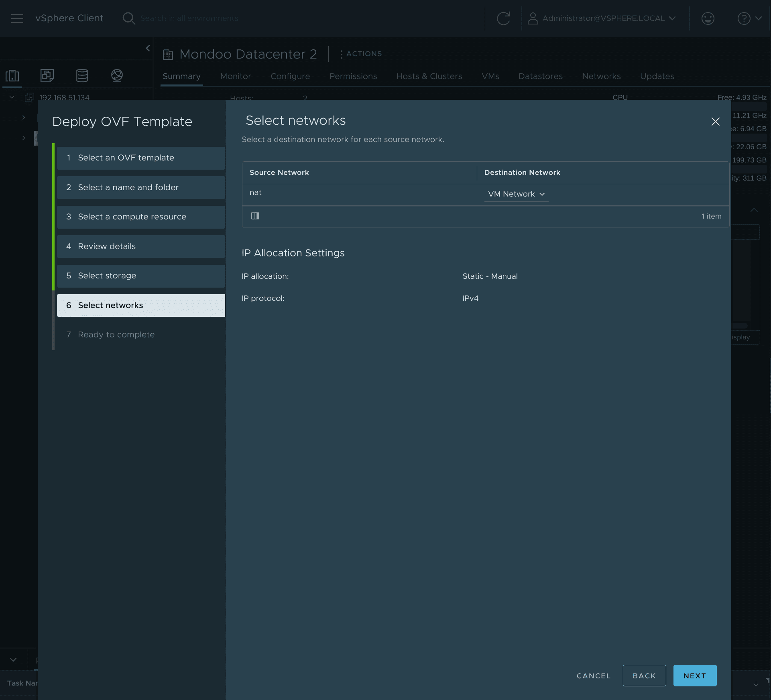Open the hamburger navigation menu
Viewport: 771px width, 700px height.
click(x=17, y=18)
